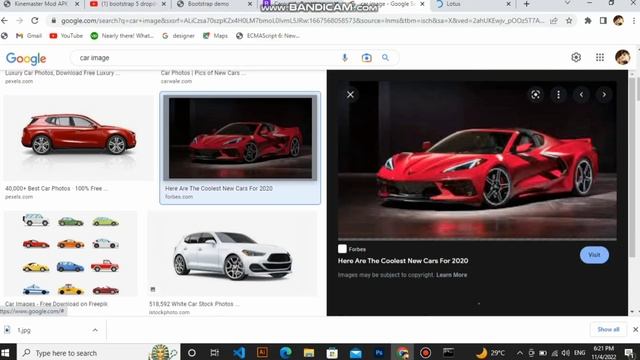This screenshot has height=360, width=640.
Task: Open the Google apps grid
Action: coord(600,58)
